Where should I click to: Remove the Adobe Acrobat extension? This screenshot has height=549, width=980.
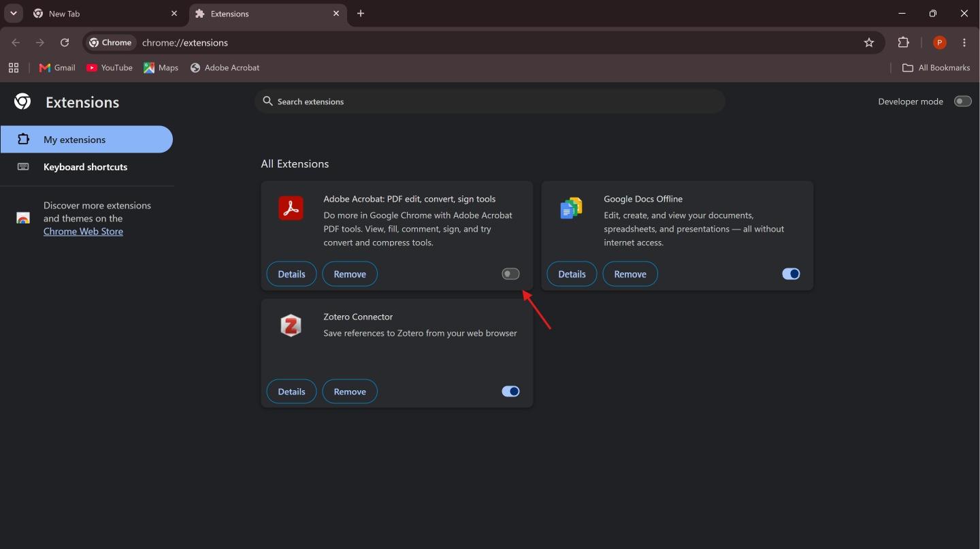[x=350, y=274]
